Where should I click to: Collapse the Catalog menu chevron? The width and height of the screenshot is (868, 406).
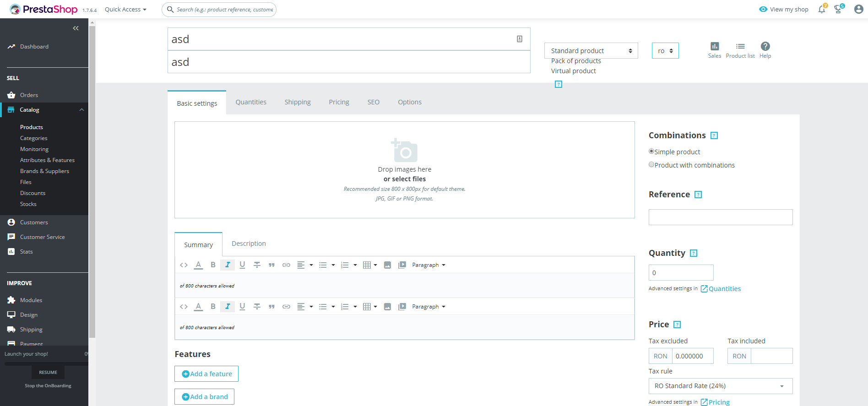81,110
